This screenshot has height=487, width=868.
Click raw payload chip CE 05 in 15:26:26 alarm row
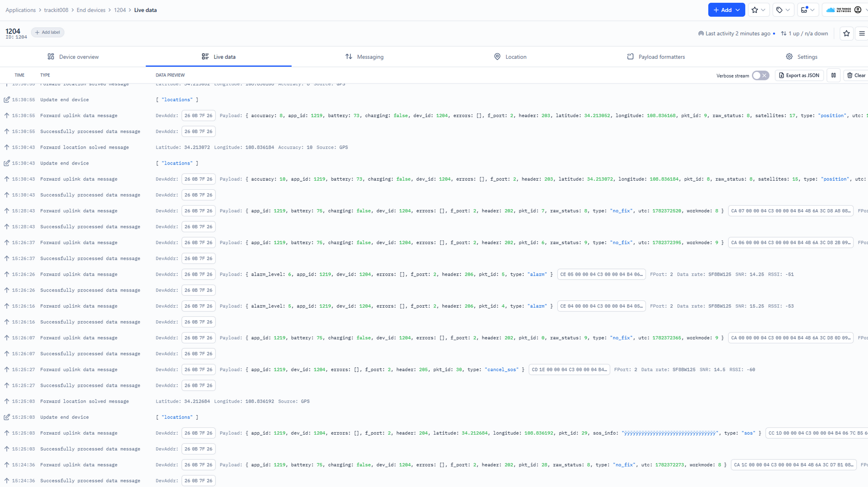coord(601,274)
